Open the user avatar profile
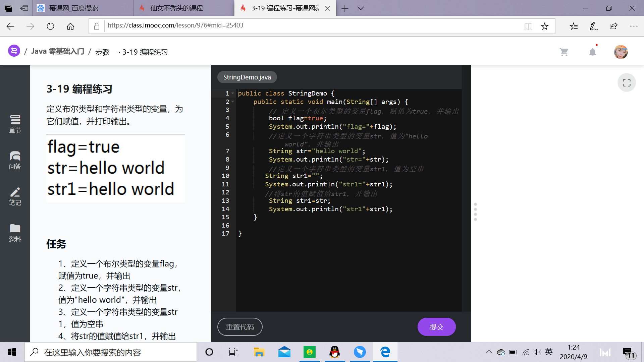The height and width of the screenshot is (362, 644). pyautogui.click(x=621, y=52)
